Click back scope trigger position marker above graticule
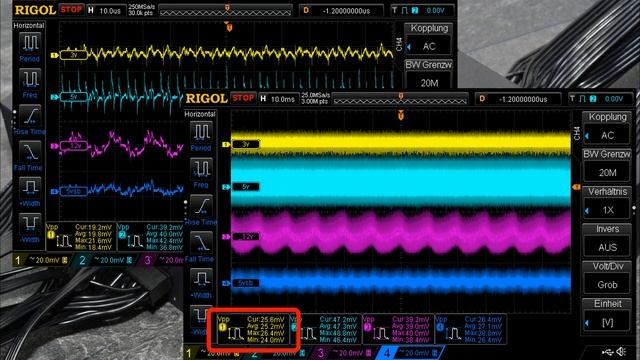 coord(229,27)
